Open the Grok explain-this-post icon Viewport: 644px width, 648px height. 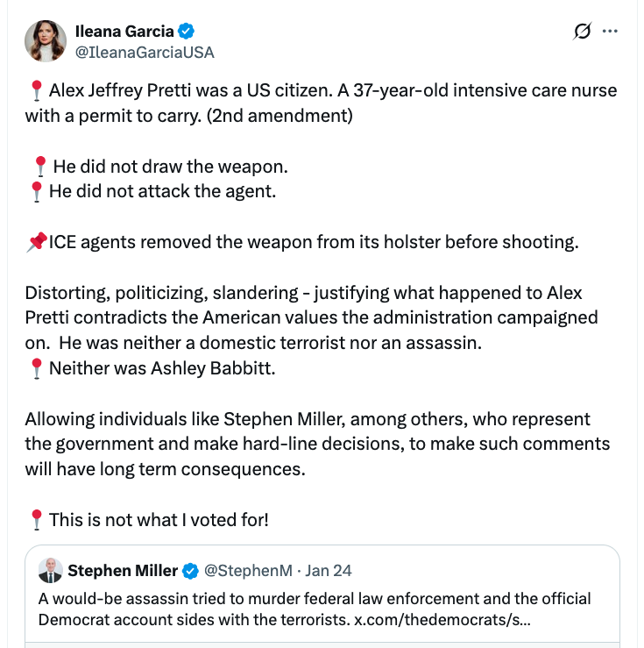pyautogui.click(x=582, y=31)
